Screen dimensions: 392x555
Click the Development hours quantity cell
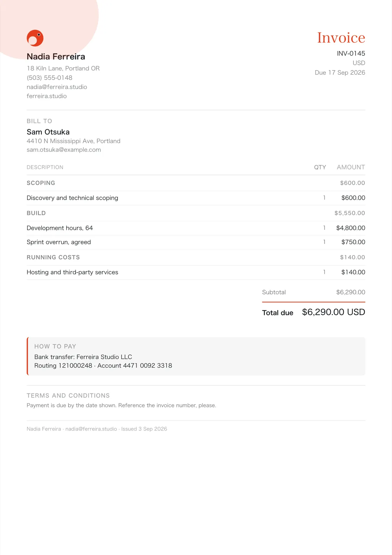[324, 228]
